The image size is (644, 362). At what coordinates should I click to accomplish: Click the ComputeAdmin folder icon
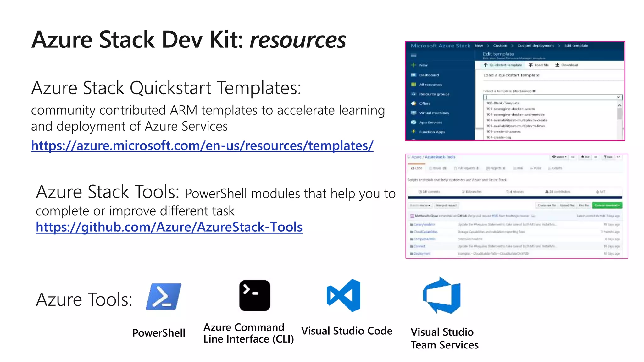(x=412, y=239)
